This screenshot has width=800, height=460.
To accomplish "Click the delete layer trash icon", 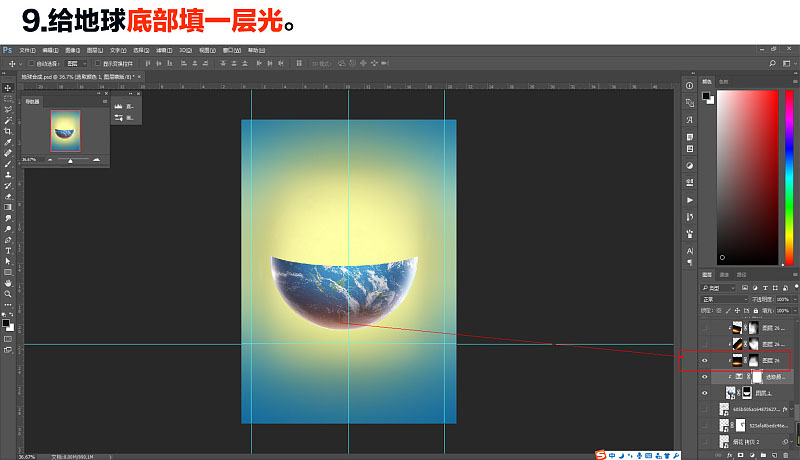I will click(786, 455).
